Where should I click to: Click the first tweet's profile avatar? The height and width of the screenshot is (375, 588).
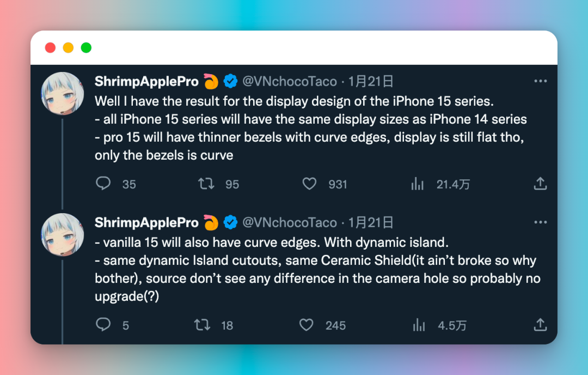(63, 93)
